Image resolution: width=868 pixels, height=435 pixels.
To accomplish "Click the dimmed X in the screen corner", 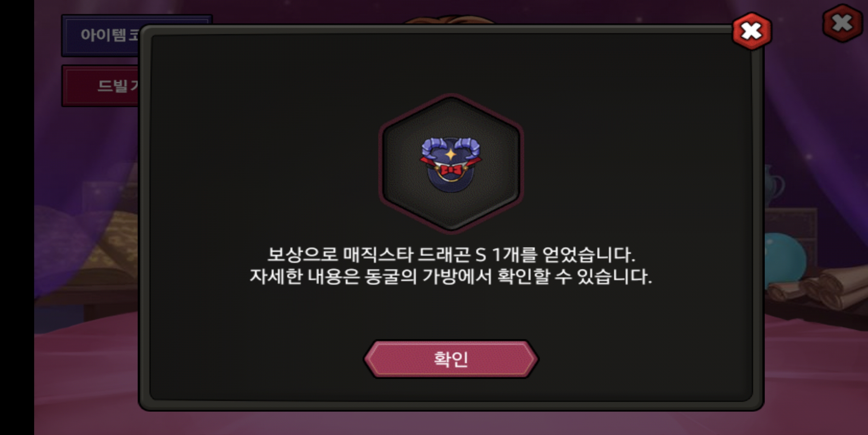I will click(842, 23).
